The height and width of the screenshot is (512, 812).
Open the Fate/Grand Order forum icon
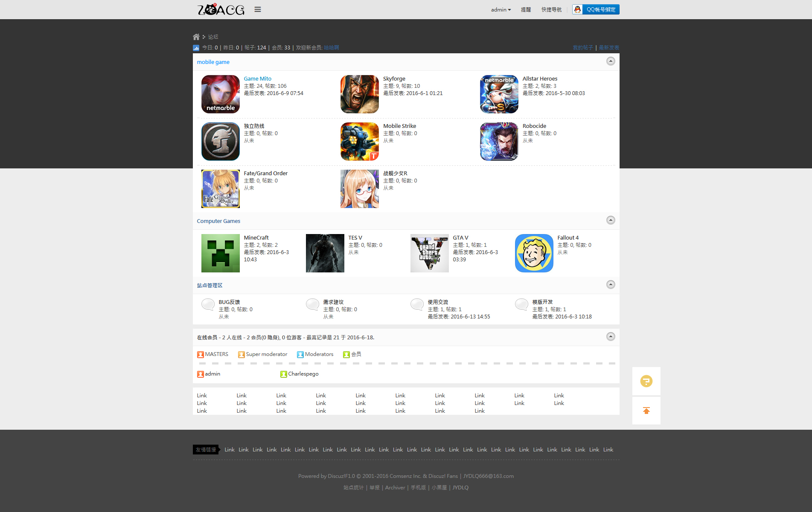point(221,189)
